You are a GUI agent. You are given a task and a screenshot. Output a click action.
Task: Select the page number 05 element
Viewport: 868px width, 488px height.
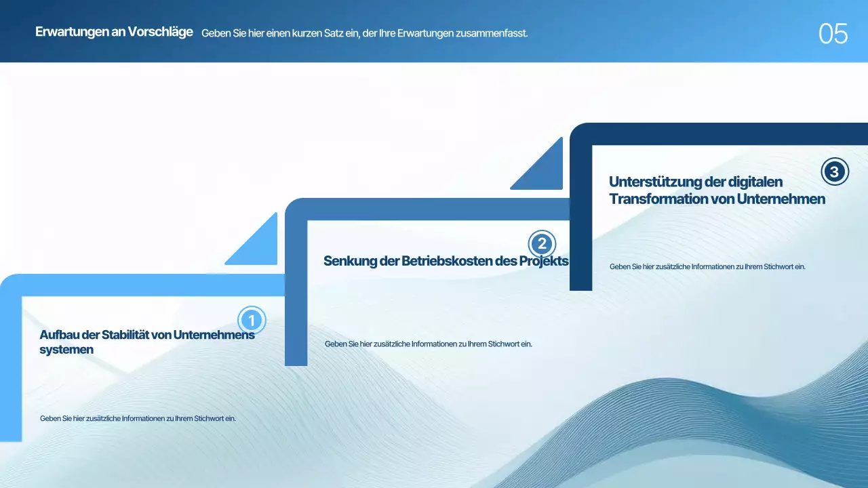833,32
